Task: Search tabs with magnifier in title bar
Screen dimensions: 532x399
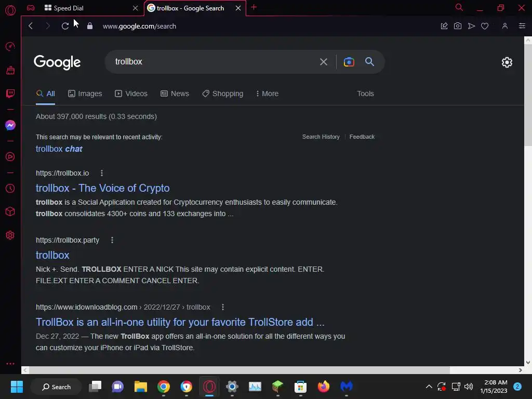Action: 459,7
